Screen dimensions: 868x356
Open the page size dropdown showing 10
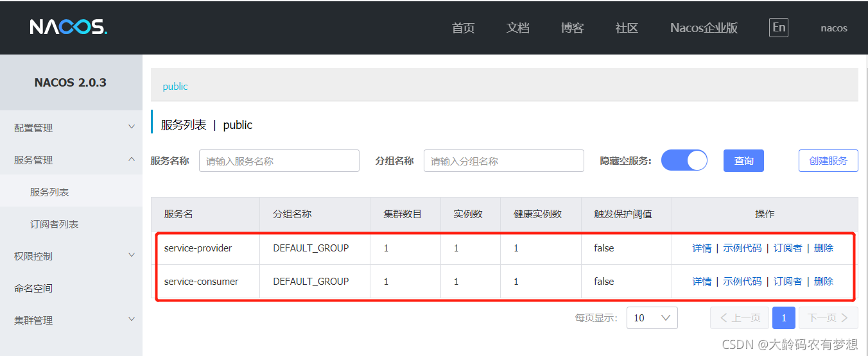(x=652, y=318)
